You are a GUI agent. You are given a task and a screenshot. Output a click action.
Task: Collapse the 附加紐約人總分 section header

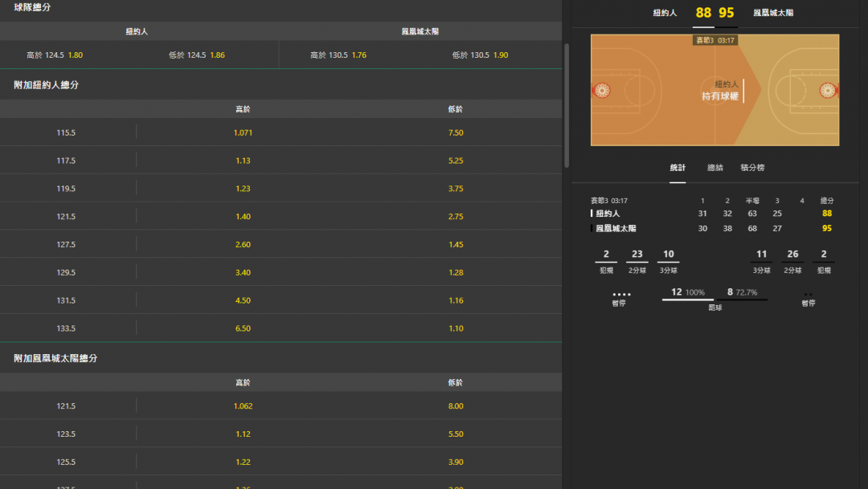[280, 84]
